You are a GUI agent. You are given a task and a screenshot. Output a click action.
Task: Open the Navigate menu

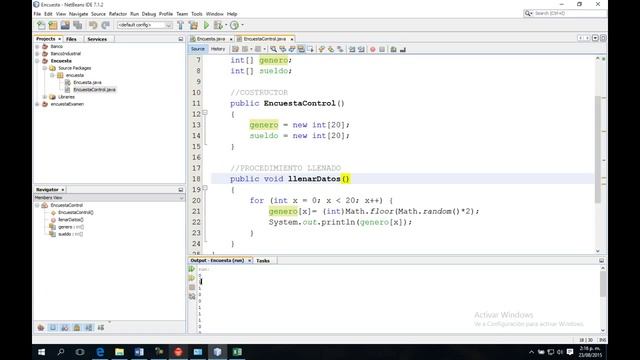[x=78, y=14]
